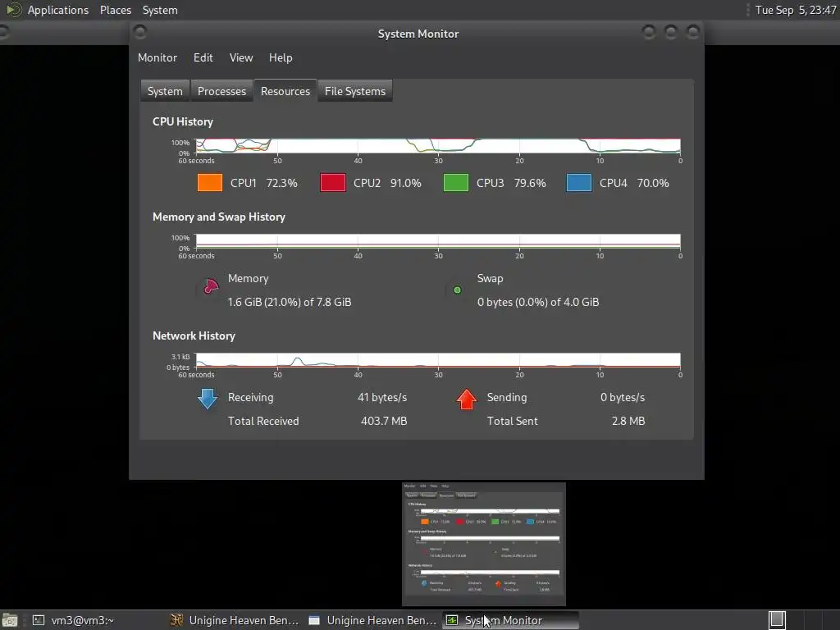The height and width of the screenshot is (630, 840).
Task: Click the 0 bytes/s sending value
Action: (622, 398)
